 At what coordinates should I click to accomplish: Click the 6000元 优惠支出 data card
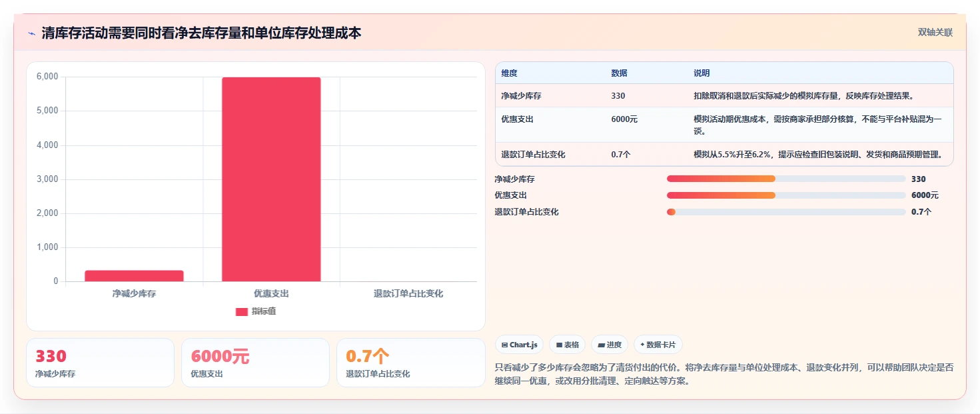pos(255,363)
